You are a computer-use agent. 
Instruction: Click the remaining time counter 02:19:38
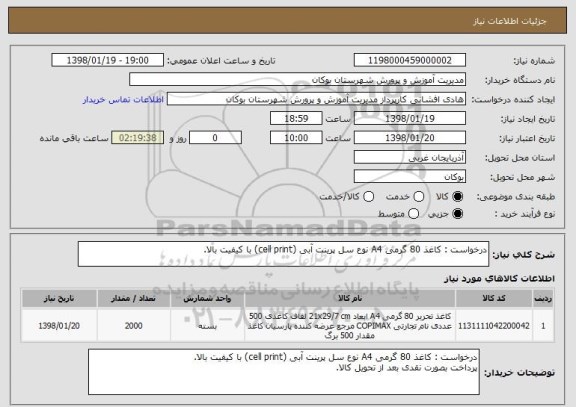tap(138, 138)
